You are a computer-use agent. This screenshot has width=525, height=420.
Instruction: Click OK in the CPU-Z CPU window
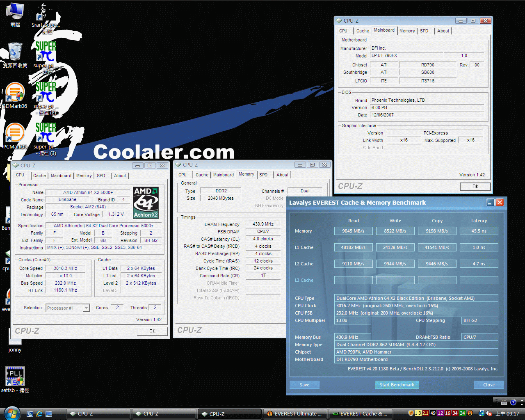[153, 331]
